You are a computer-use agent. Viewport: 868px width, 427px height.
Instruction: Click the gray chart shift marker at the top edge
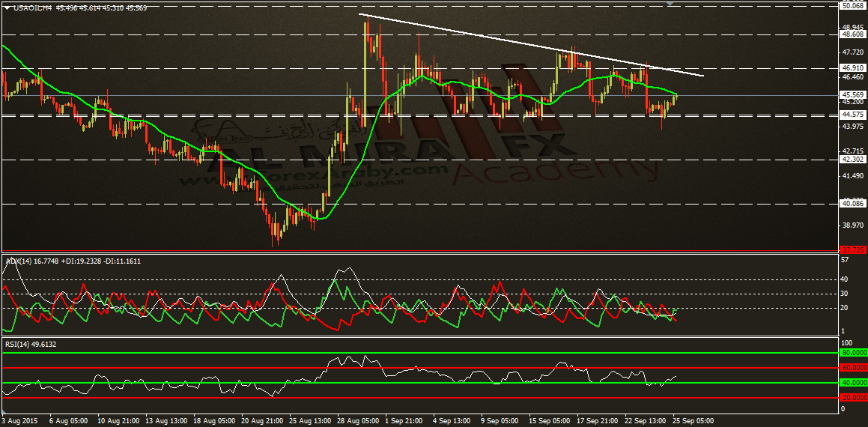click(670, 3)
